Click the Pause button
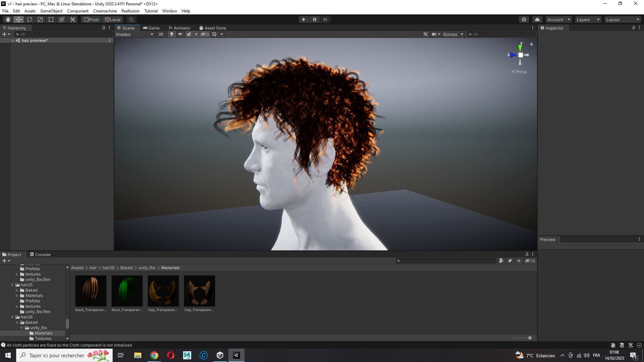The image size is (644, 362). coord(314,19)
